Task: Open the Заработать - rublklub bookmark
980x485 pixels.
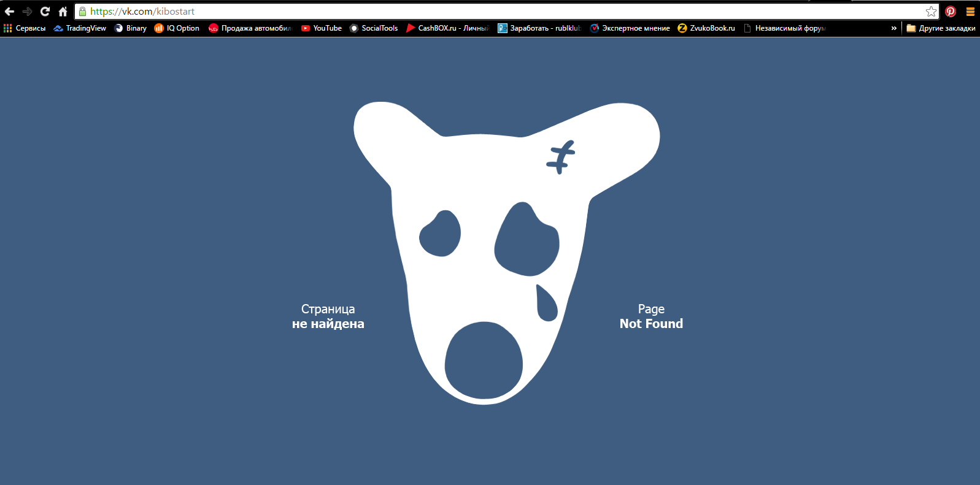Action: pyautogui.click(x=539, y=28)
